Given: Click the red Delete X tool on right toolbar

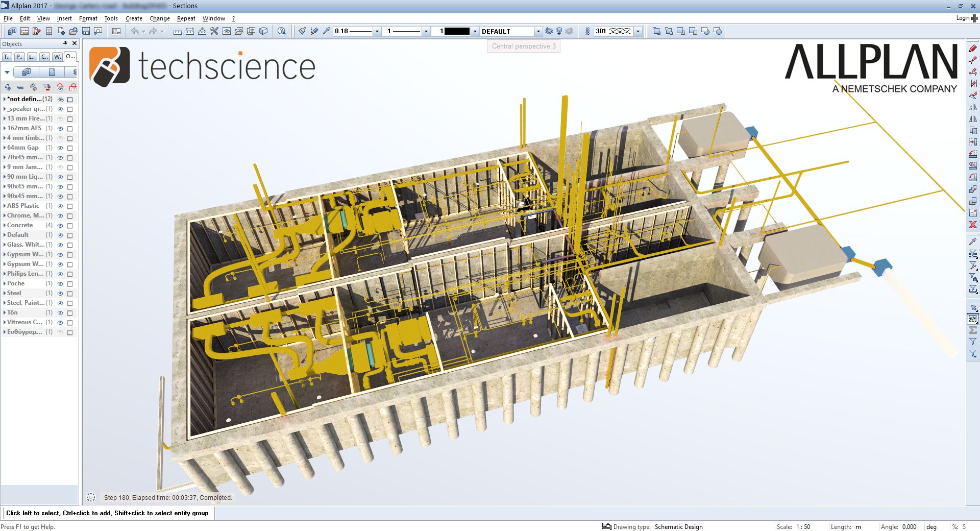Looking at the screenshot, I should pyautogui.click(x=973, y=225).
